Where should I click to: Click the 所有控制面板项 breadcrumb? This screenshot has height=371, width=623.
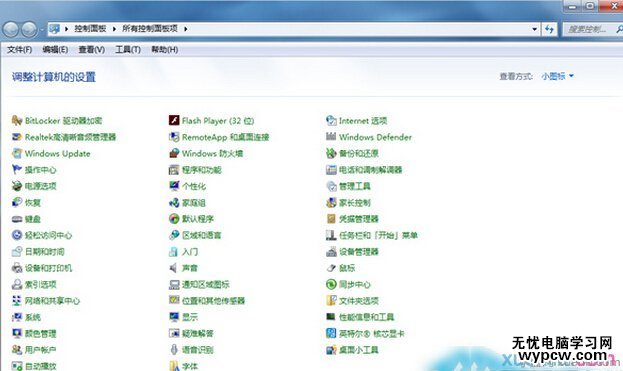[150, 29]
